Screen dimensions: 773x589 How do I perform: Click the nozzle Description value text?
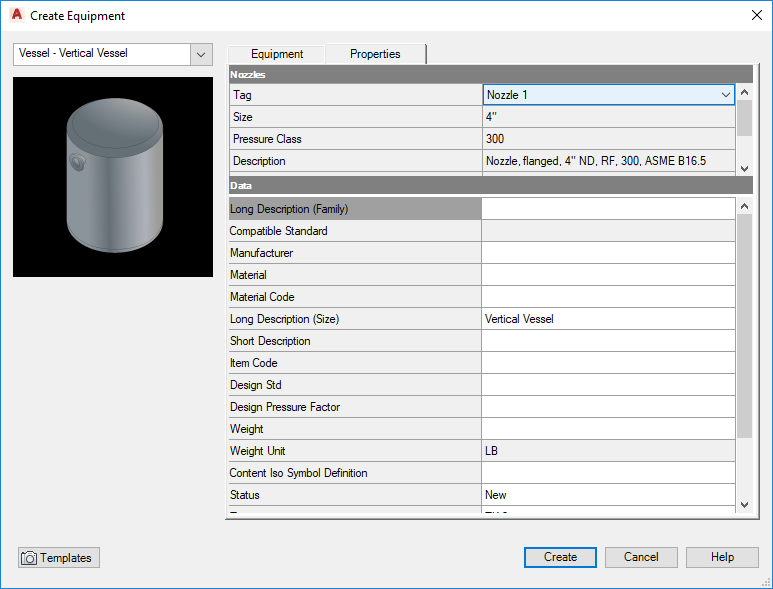point(596,161)
